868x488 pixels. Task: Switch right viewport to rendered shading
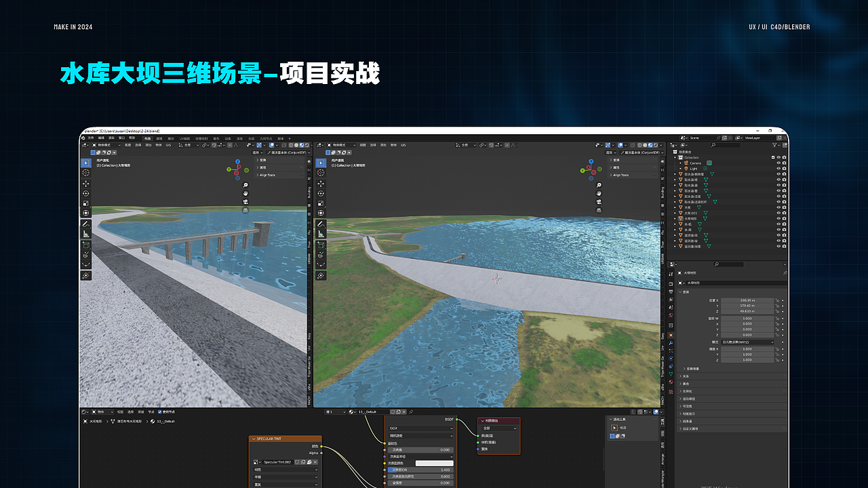coord(656,145)
